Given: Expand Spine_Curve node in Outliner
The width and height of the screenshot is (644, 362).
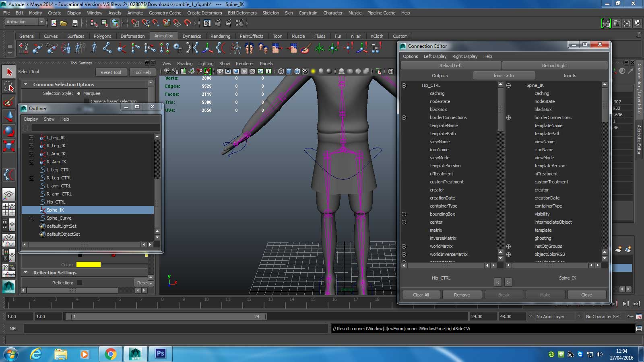Looking at the screenshot, I should pyautogui.click(x=31, y=218).
